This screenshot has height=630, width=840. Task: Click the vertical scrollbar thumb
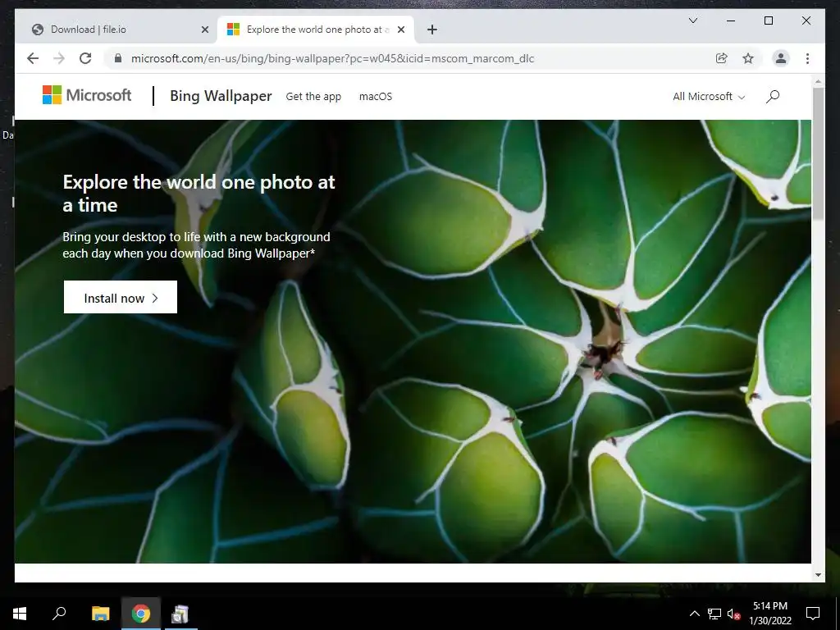coord(818,153)
